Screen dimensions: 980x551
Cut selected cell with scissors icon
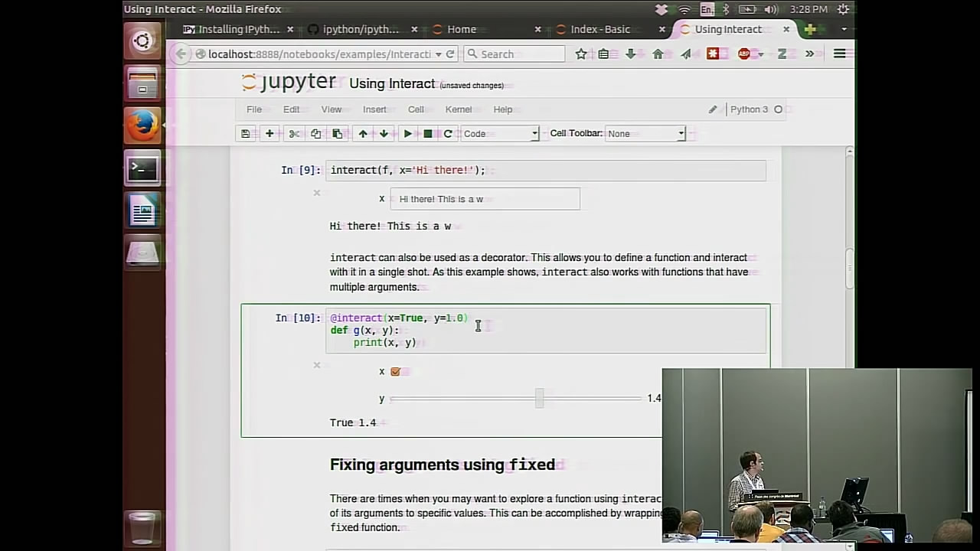coord(294,134)
